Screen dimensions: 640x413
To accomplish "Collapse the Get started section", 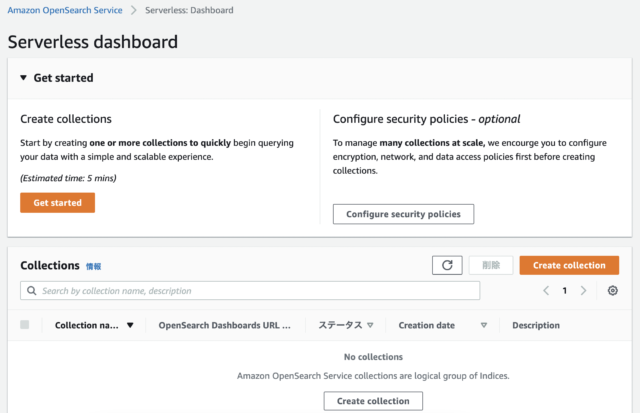I will [24, 78].
